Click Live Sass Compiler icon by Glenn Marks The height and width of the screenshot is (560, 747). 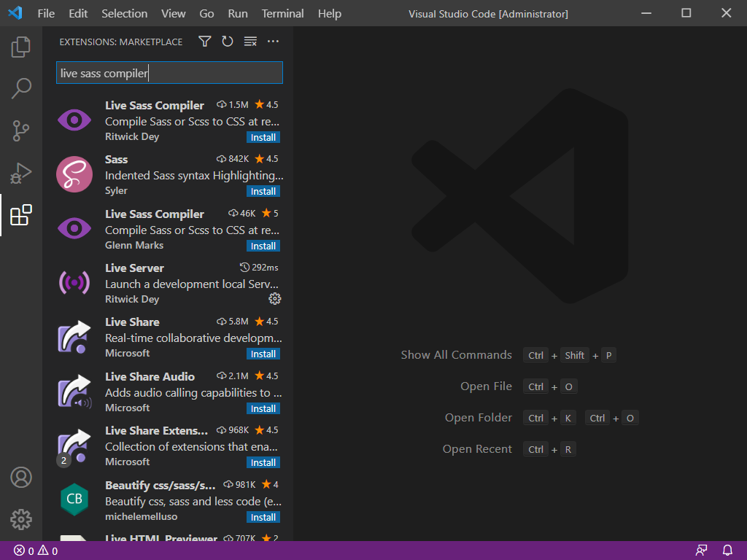[x=74, y=228]
